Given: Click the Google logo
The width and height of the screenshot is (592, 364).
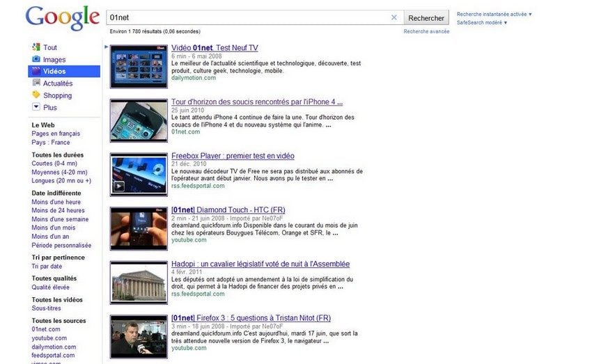Looking at the screenshot, I should 62,19.
